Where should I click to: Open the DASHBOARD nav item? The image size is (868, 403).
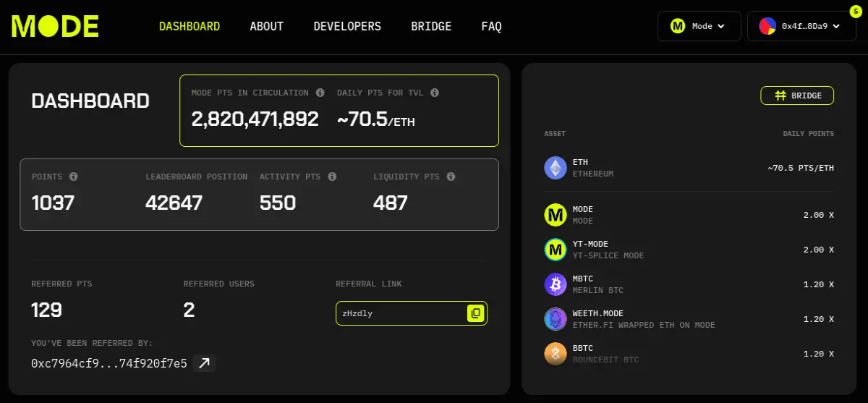tap(190, 26)
